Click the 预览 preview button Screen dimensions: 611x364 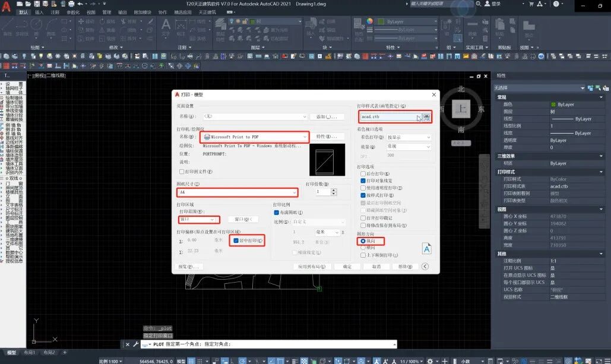point(189,267)
